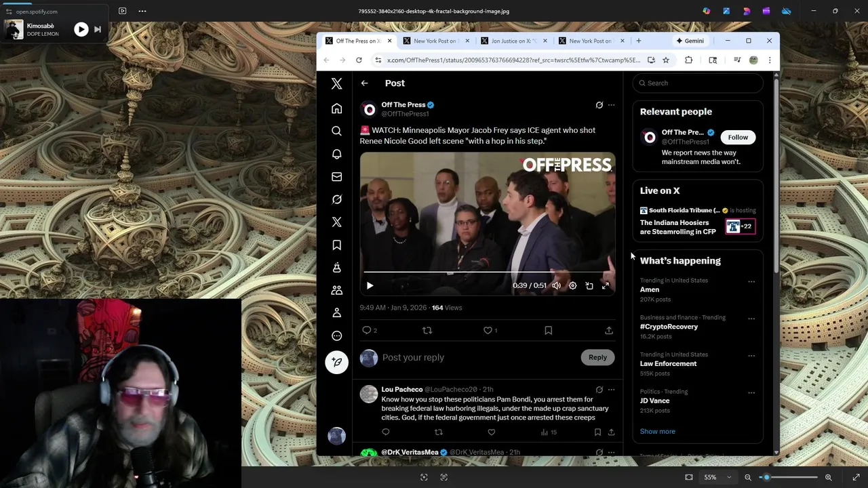Open video settings gear
Screen dimensions: 868x488
572,286
